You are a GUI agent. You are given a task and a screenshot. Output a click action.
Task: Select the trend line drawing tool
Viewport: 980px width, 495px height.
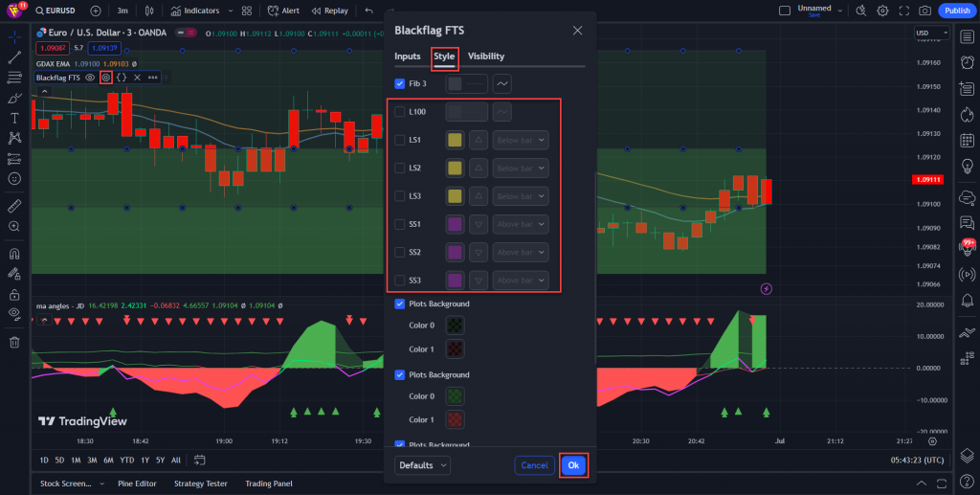pyautogui.click(x=14, y=57)
